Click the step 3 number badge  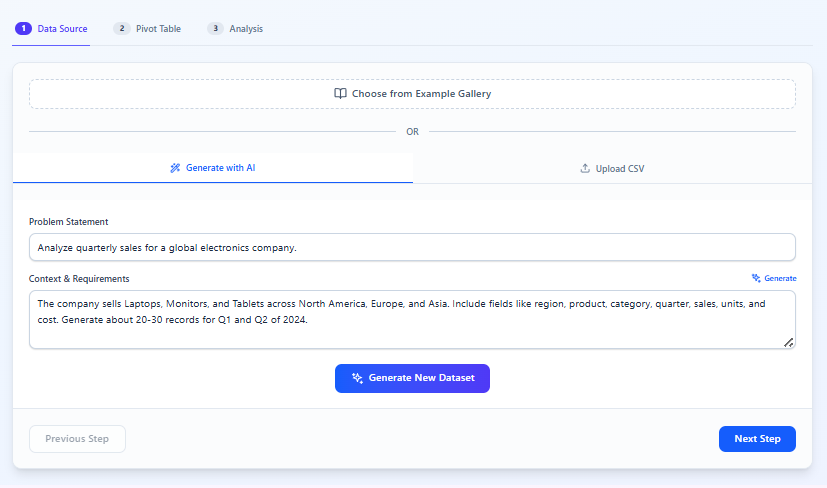[x=215, y=29]
